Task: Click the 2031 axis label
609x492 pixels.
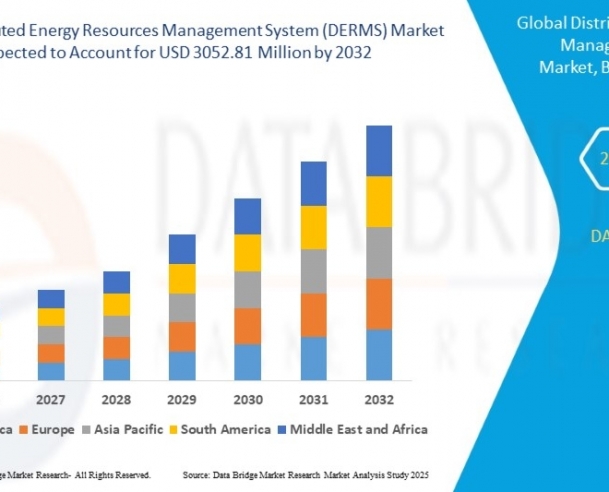Action: click(313, 400)
